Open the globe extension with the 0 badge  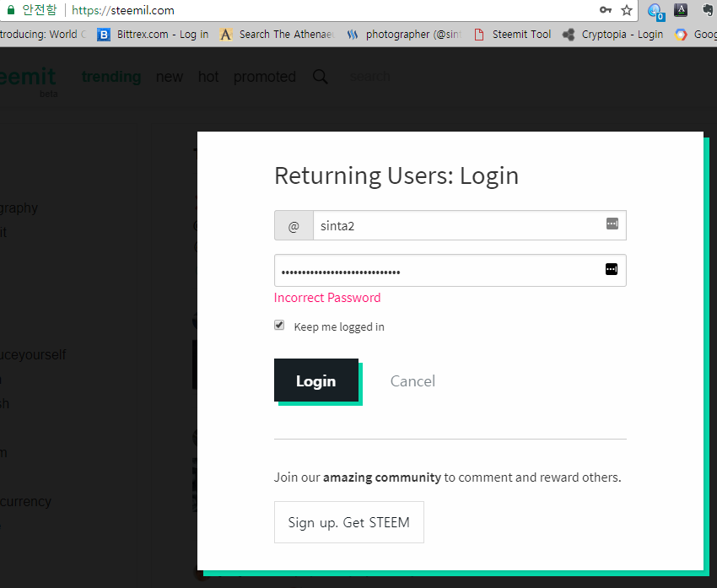pos(655,11)
